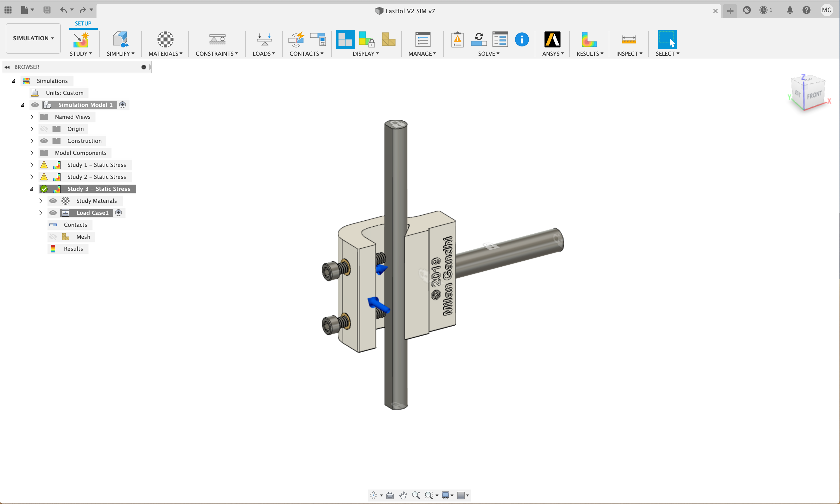The height and width of the screenshot is (504, 840).
Task: Activate Simulation Model 1 radio button
Action: point(123,105)
